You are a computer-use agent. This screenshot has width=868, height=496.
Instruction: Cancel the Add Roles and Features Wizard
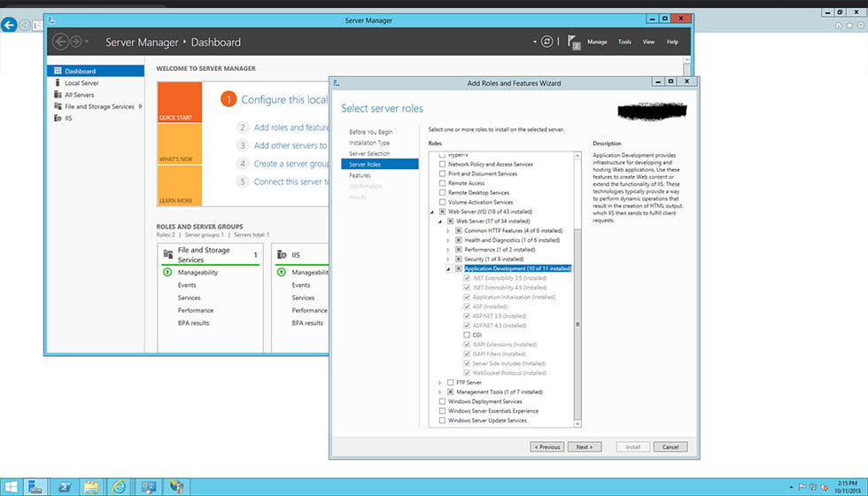point(670,446)
